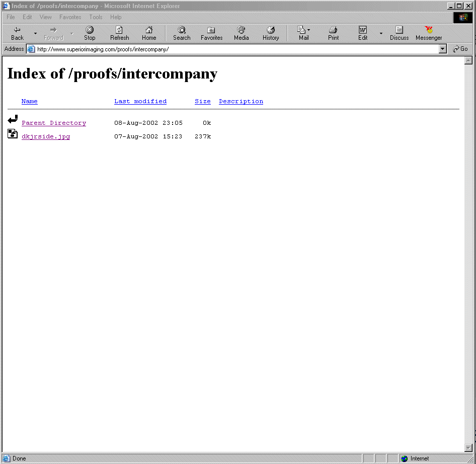This screenshot has width=476, height=464.
Task: Open the dkjrside.jpg file link
Action: click(x=46, y=136)
